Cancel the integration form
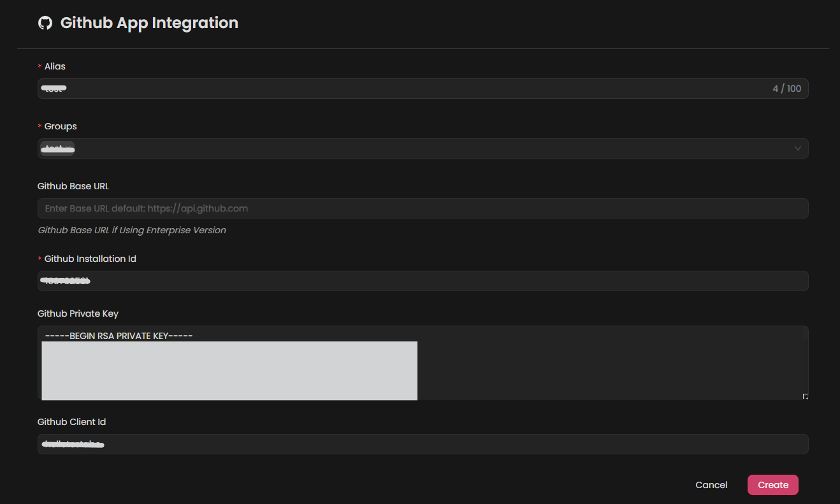The width and height of the screenshot is (840, 504). point(711,485)
